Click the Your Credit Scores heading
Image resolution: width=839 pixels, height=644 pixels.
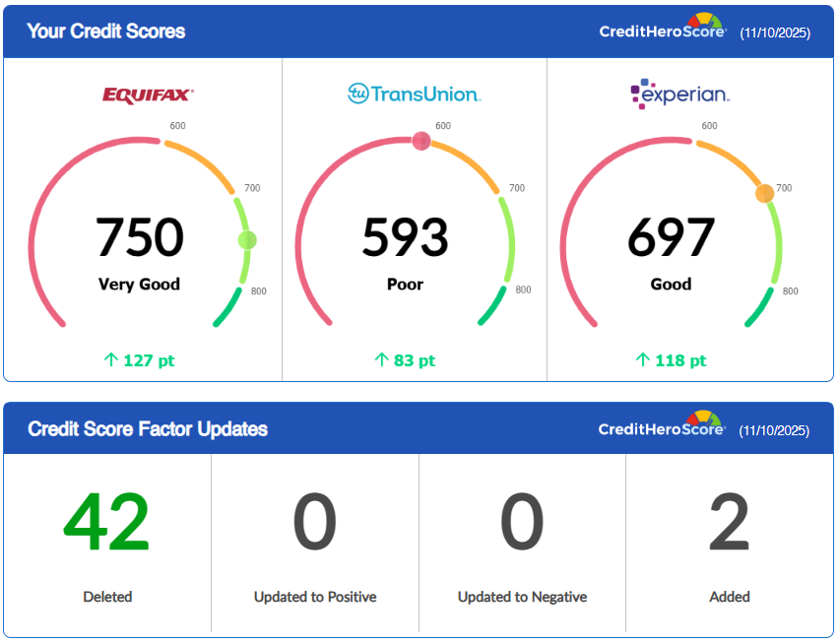(x=105, y=32)
